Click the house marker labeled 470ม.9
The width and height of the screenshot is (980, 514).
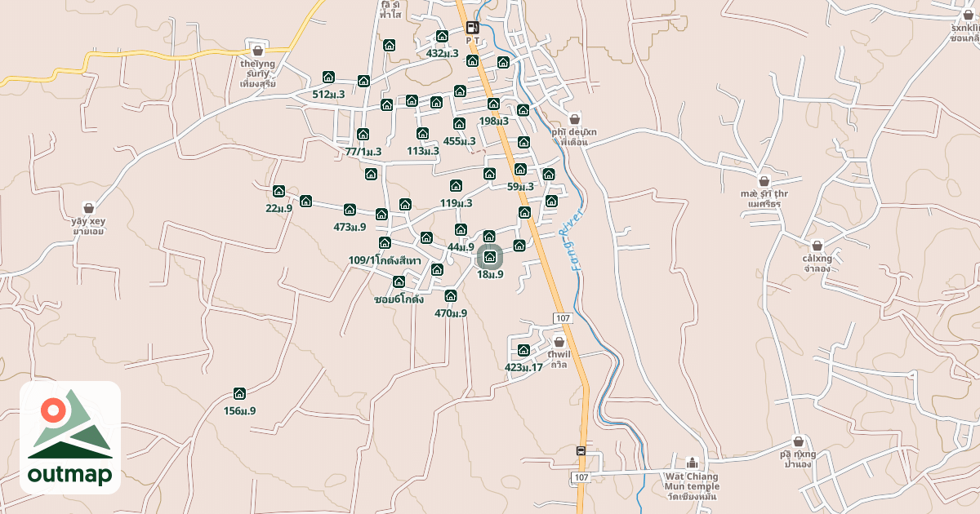tap(450, 295)
